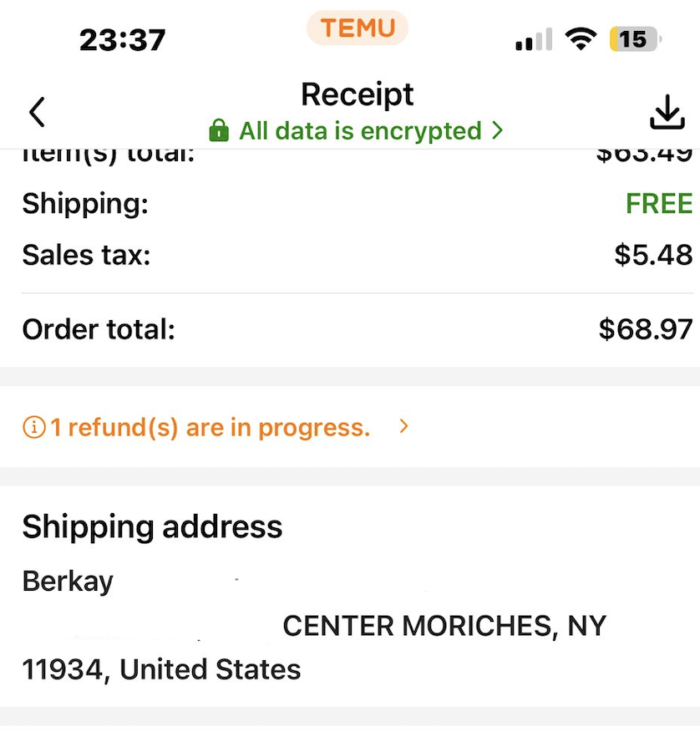Tap the refund info circle icon
The width and height of the screenshot is (700, 732).
point(34,427)
